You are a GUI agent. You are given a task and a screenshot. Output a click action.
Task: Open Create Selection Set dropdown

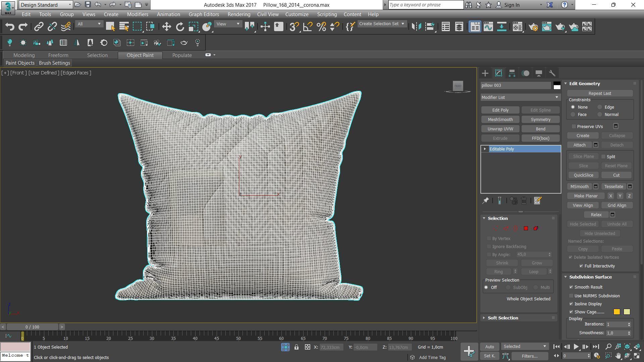(x=382, y=24)
